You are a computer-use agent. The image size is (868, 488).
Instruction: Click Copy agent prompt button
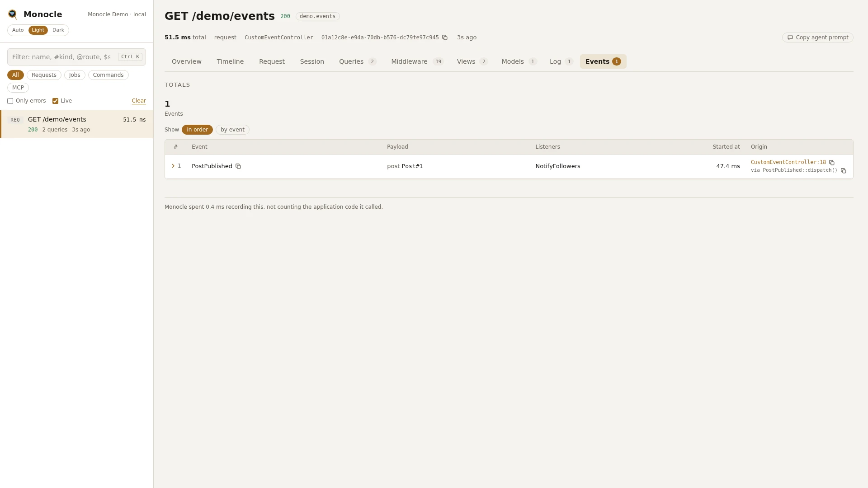(817, 38)
